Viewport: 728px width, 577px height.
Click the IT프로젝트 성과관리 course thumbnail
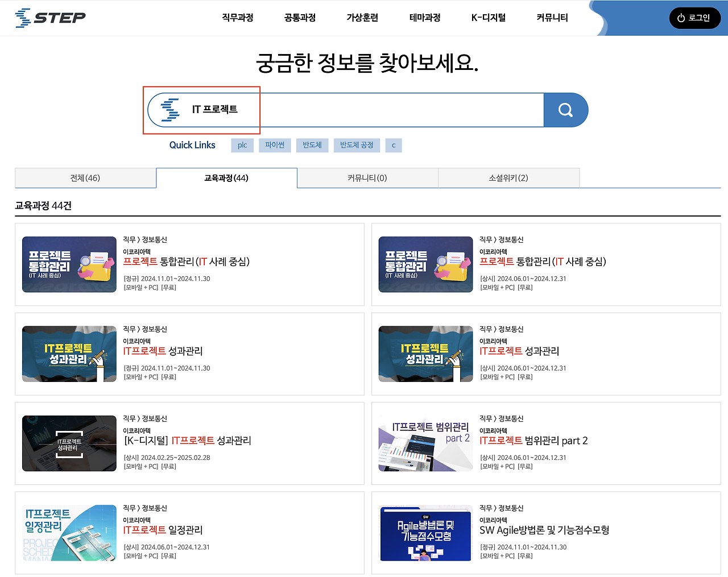(x=69, y=353)
